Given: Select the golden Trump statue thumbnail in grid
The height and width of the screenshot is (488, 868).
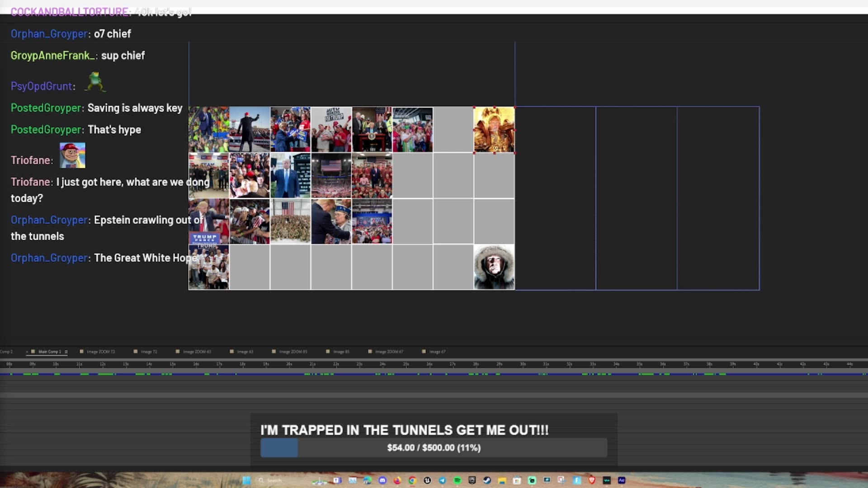Looking at the screenshot, I should point(494,130).
